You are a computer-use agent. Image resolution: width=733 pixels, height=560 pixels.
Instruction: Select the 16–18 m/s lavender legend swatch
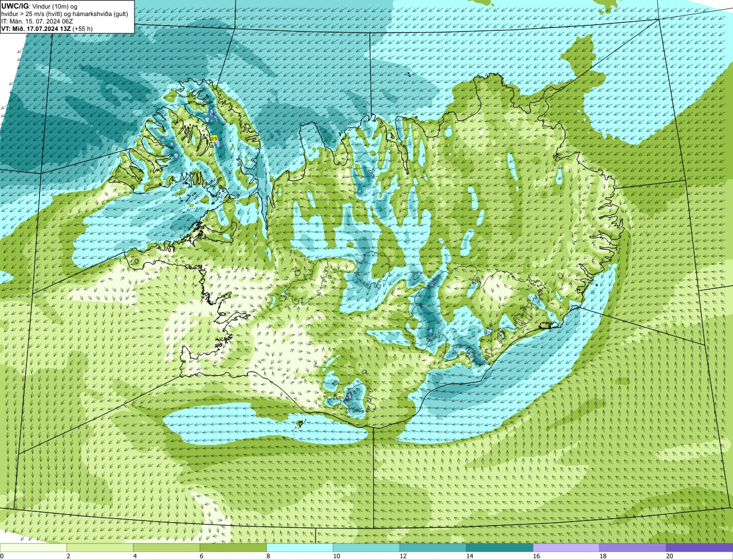click(x=566, y=547)
